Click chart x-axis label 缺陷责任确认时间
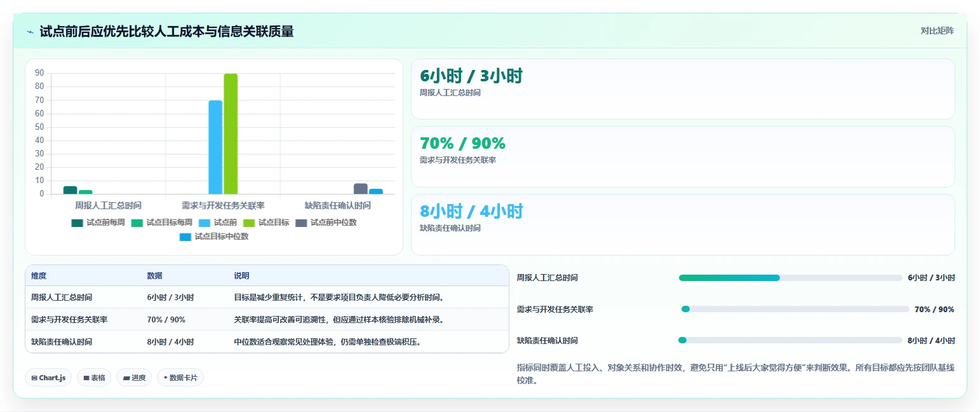Screen dimensions: 980x412 pos(337,205)
